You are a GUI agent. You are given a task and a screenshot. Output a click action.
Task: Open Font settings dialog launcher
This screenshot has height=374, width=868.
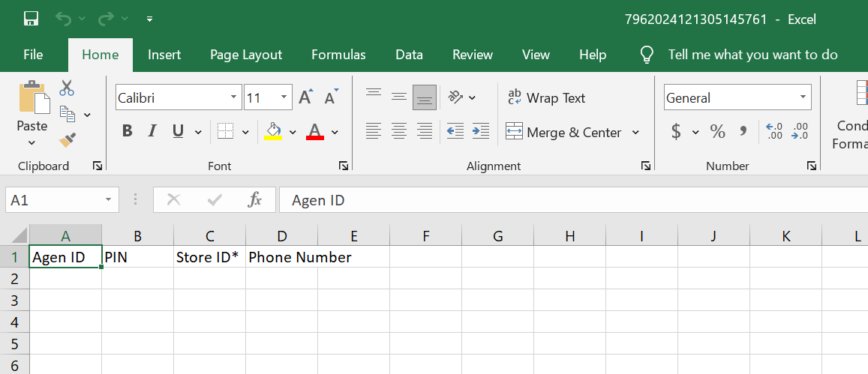pyautogui.click(x=343, y=166)
